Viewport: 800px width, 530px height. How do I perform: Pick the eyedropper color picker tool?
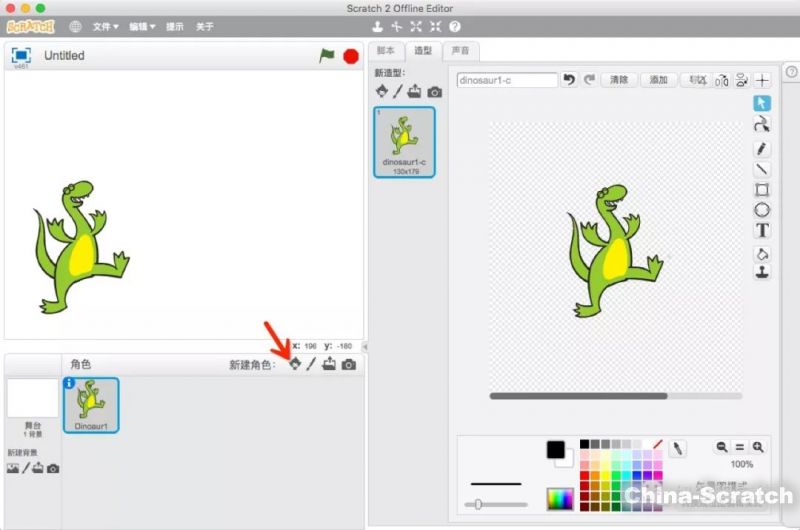click(x=677, y=447)
